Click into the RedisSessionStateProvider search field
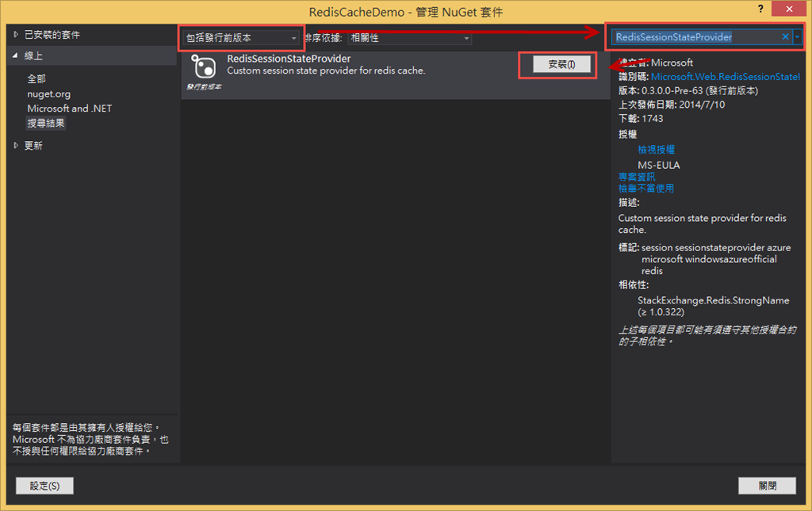 [696, 36]
